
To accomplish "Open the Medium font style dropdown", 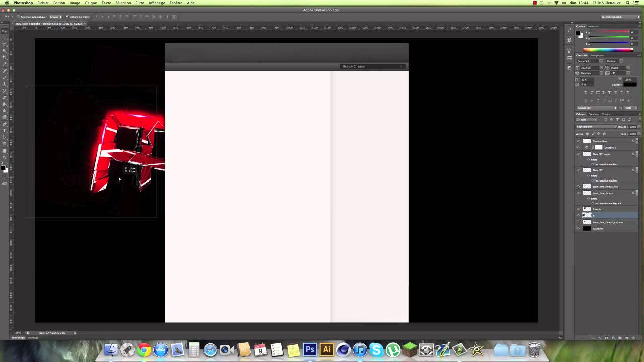I will pyautogui.click(x=614, y=61).
